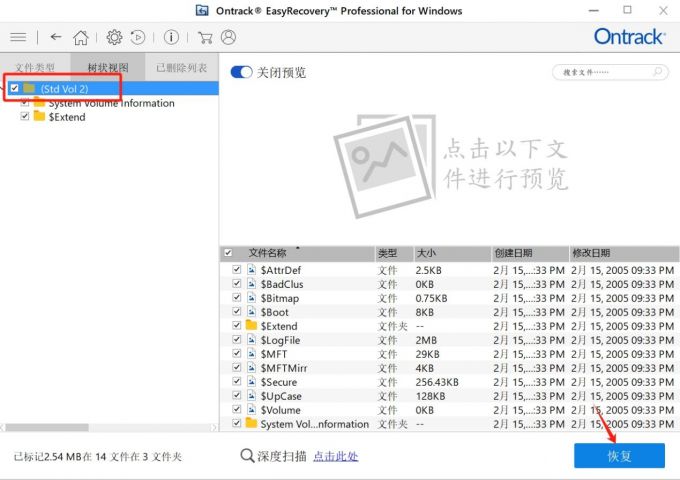Select the $Extend tree node label
Screen dimensions: 680x480
(x=67, y=117)
